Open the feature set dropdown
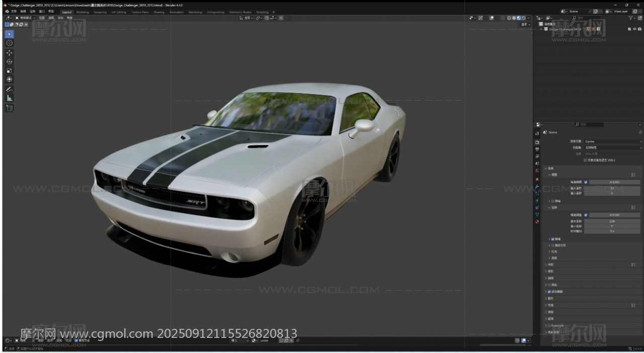Viewport: 644px width, 353px height. pyautogui.click(x=613, y=148)
